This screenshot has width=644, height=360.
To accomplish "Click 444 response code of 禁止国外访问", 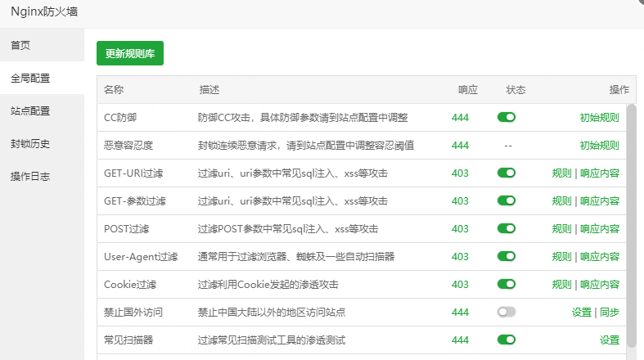I will coord(460,313).
